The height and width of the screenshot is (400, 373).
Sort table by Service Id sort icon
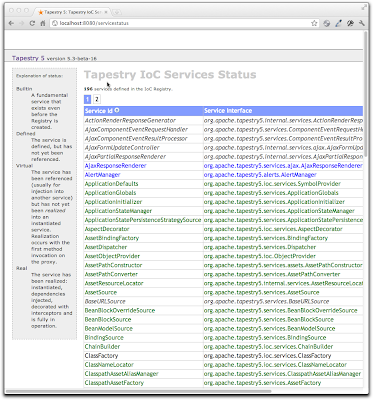(x=117, y=111)
